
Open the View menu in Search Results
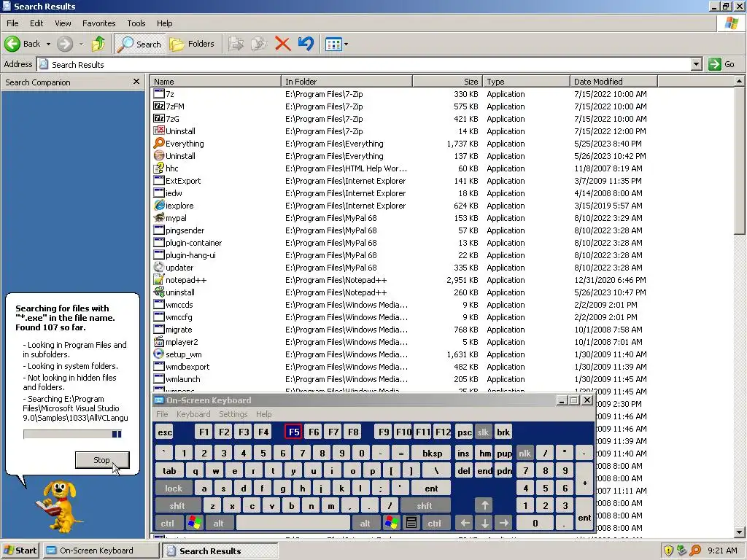tap(63, 23)
